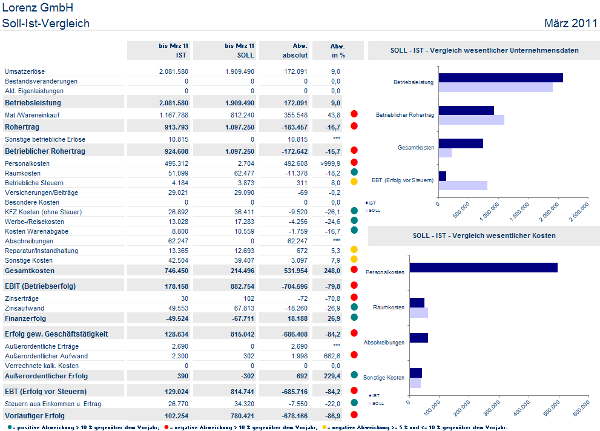
Task: Click the dark Raumkosten bar in the cost chart
Action: coord(417,303)
